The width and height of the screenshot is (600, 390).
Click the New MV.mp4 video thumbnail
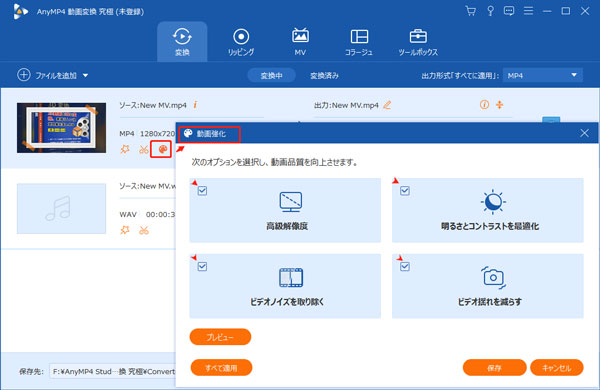(x=62, y=127)
